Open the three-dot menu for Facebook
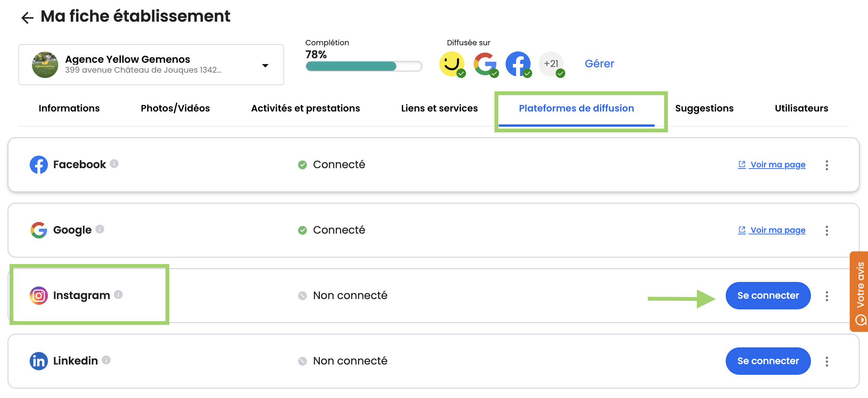 tap(827, 165)
